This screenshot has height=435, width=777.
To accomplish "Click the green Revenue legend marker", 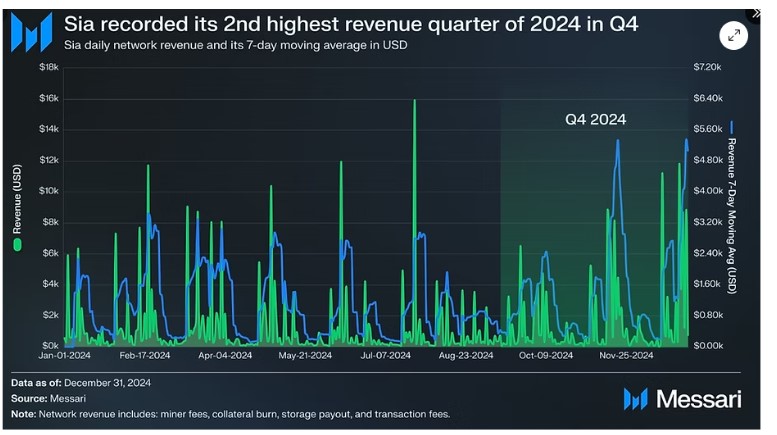I will (17, 245).
